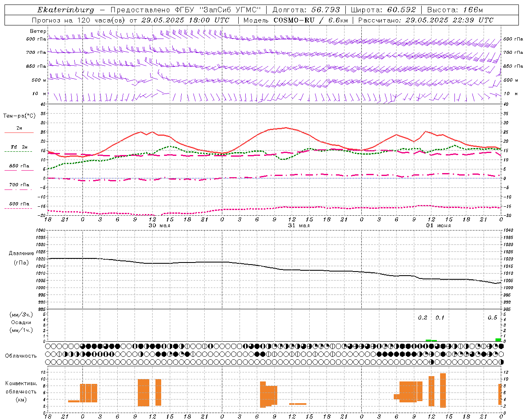Select the "(гПа)" unit under Давление
The height and width of the screenshot is (420, 525).
[21, 262]
